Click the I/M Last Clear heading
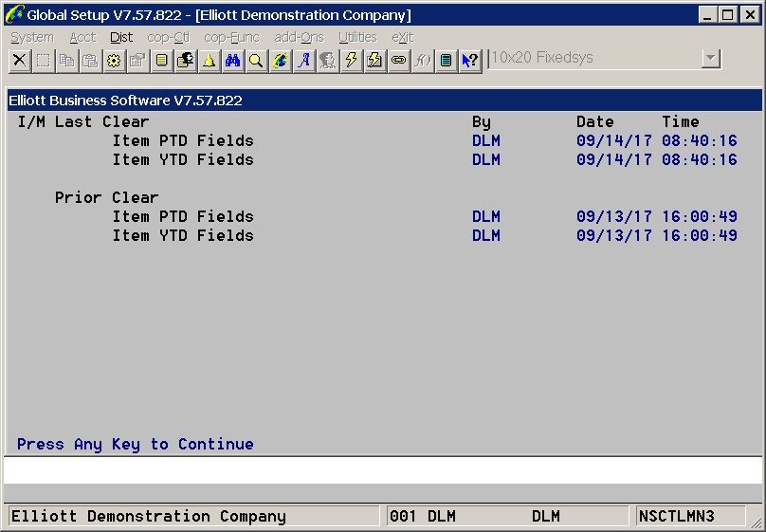The width and height of the screenshot is (766, 532). pos(83,121)
